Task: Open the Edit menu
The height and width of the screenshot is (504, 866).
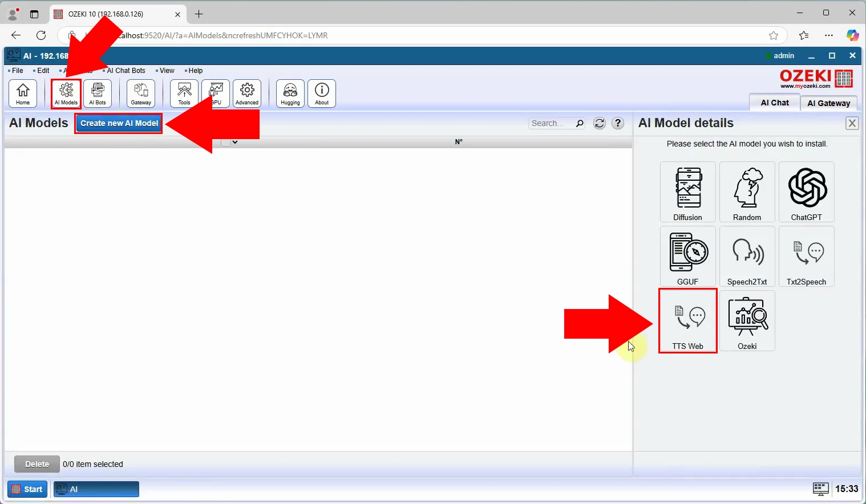Action: click(x=43, y=71)
